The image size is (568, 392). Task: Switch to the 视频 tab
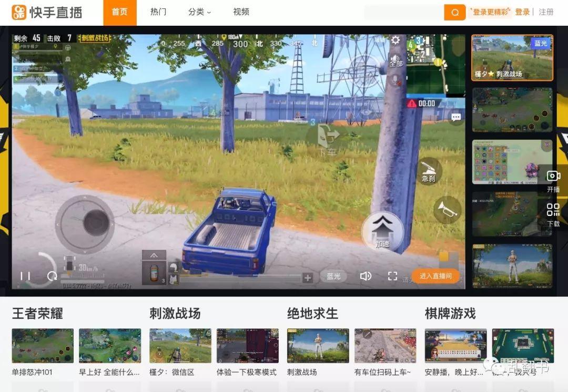point(241,12)
